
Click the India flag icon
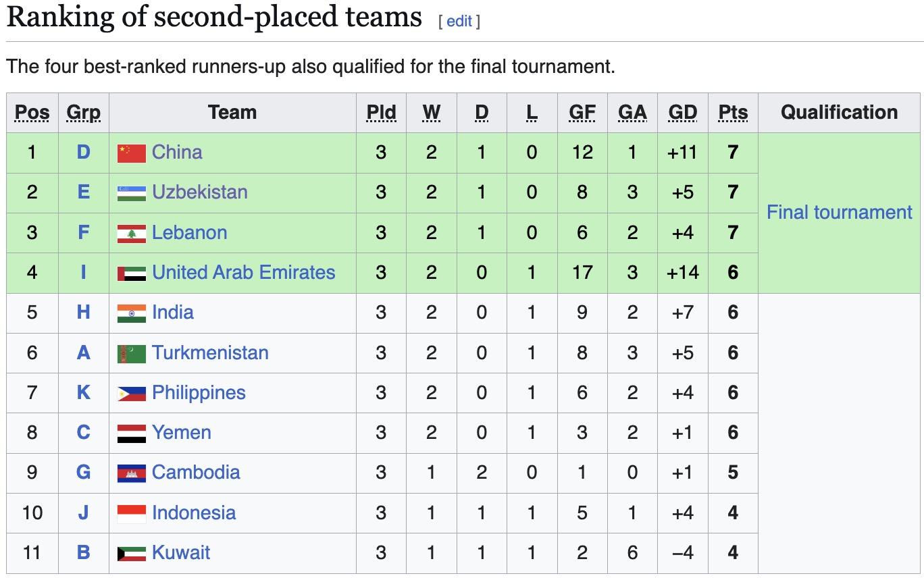click(131, 313)
